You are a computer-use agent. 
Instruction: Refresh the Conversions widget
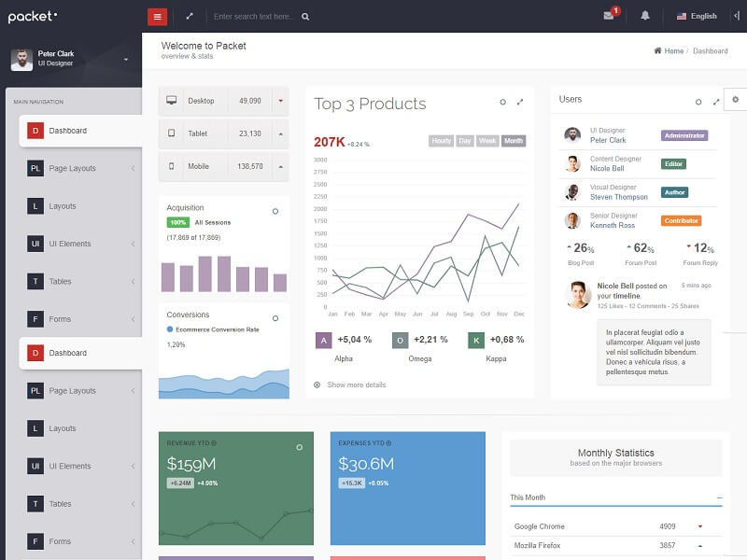[x=275, y=318]
